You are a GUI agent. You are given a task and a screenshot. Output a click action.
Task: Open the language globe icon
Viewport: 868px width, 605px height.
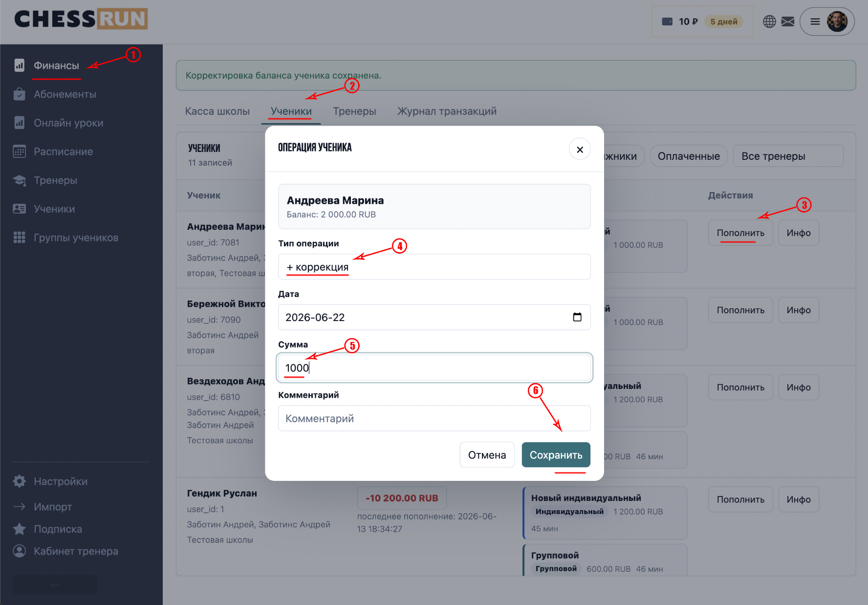point(769,22)
